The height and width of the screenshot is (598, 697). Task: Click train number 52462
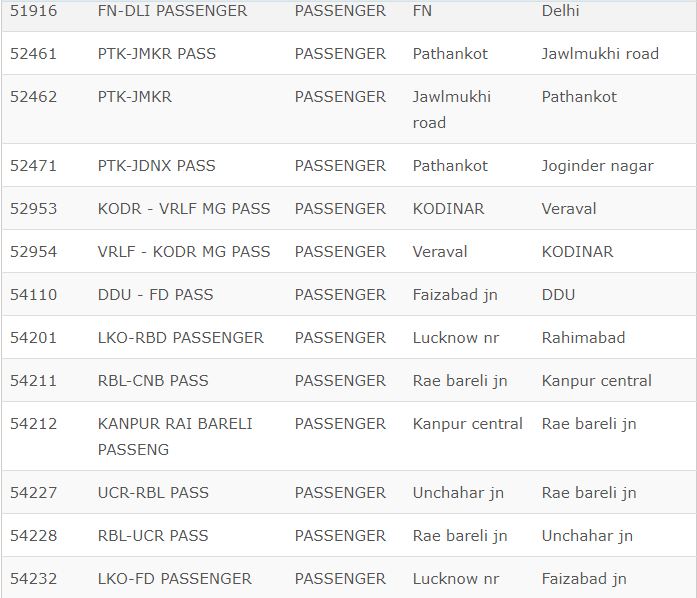(x=33, y=97)
